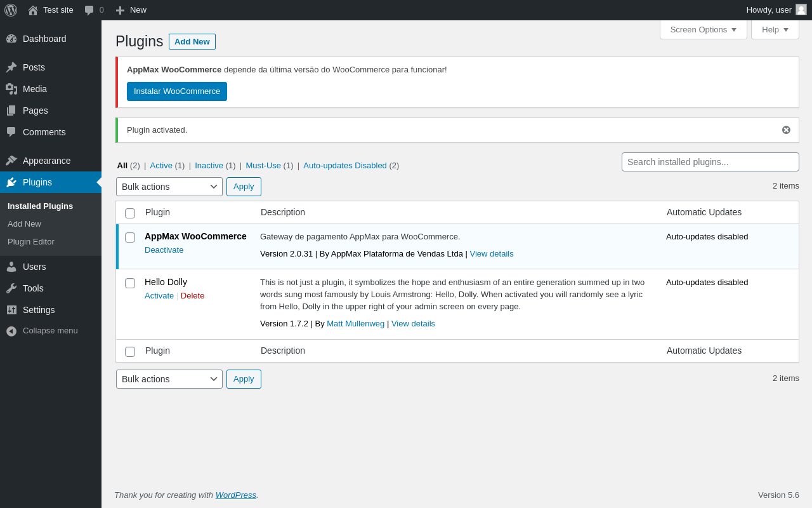The height and width of the screenshot is (508, 812).
Task: Check the select-all checkbox in table header
Action: point(130,213)
